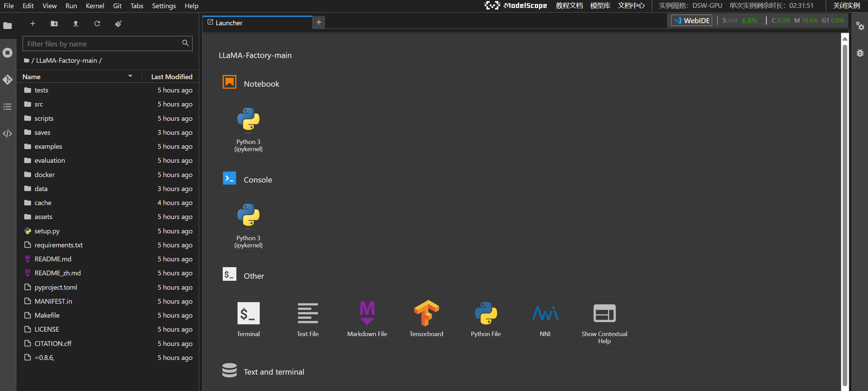Open the Debugger bug icon
The image size is (868, 391).
(x=860, y=53)
